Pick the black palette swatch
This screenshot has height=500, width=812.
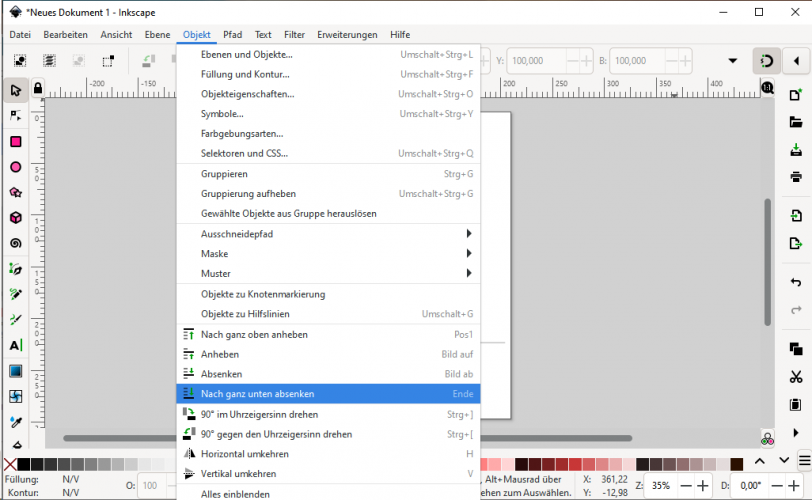tap(24, 464)
